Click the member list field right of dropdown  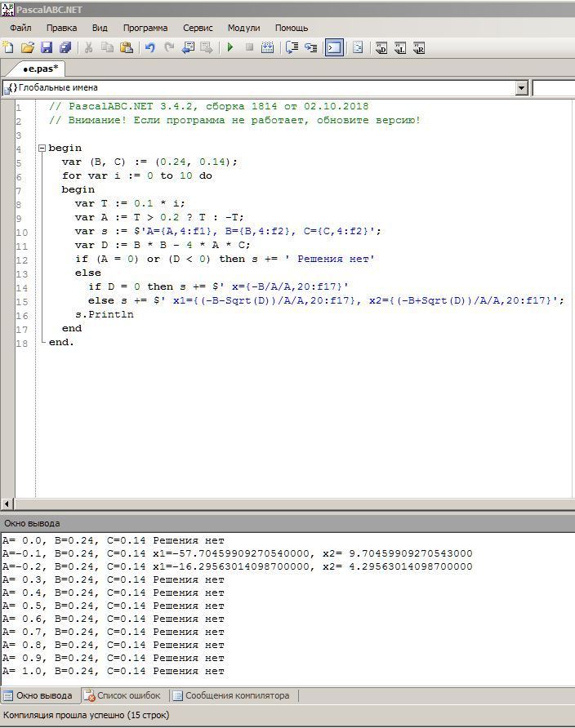pyautogui.click(x=554, y=88)
